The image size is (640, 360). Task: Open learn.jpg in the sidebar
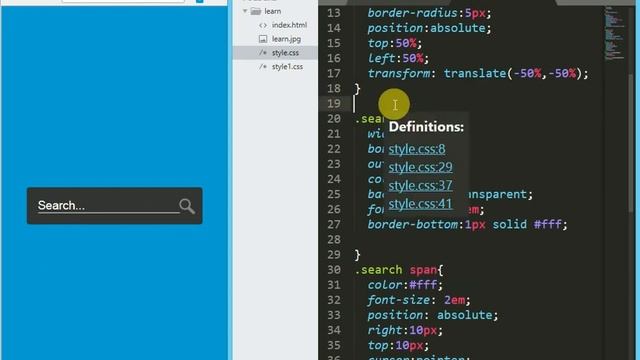pos(286,39)
